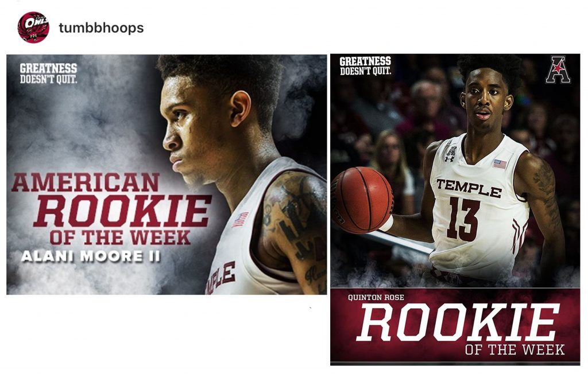The image size is (588, 374).
Task: Click the OF THE WEEK text in right banner
Action: (514, 349)
